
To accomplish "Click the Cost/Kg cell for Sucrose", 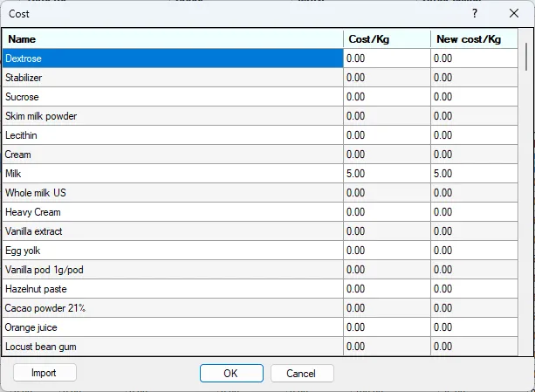I will 387,97.
